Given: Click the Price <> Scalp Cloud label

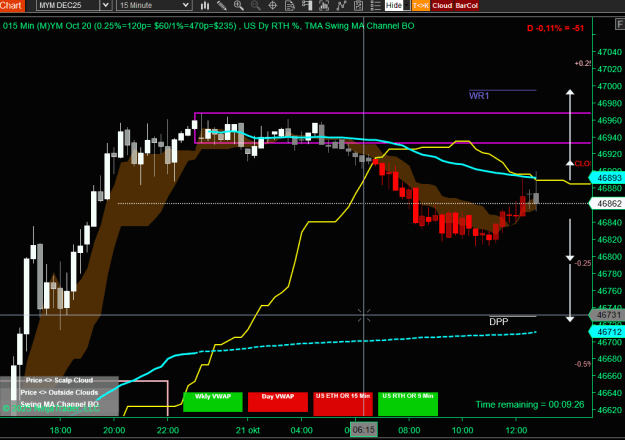Looking at the screenshot, I should [59, 380].
